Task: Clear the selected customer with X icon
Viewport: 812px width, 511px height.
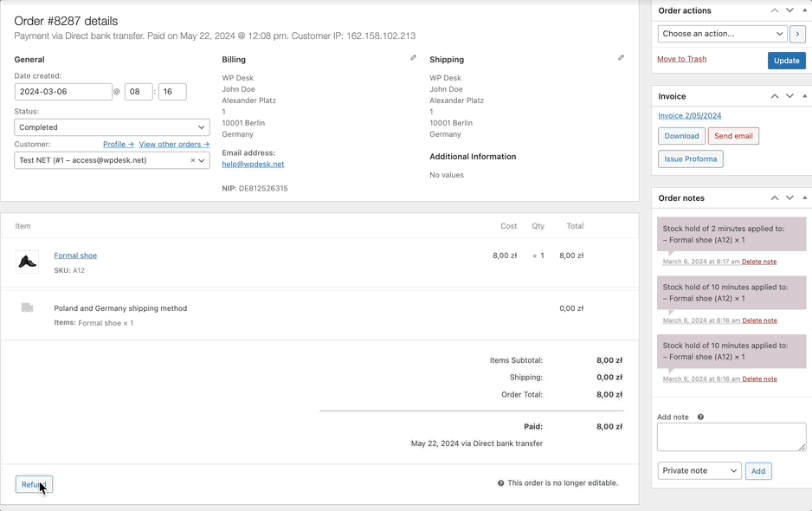Action: tap(193, 160)
